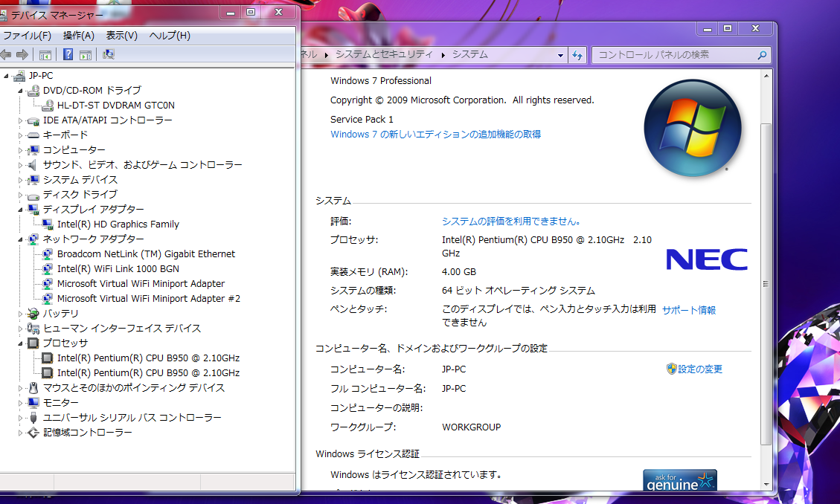Select the マウスとそのほかのポインティング デバイス icon
840x504 pixels.
point(33,388)
